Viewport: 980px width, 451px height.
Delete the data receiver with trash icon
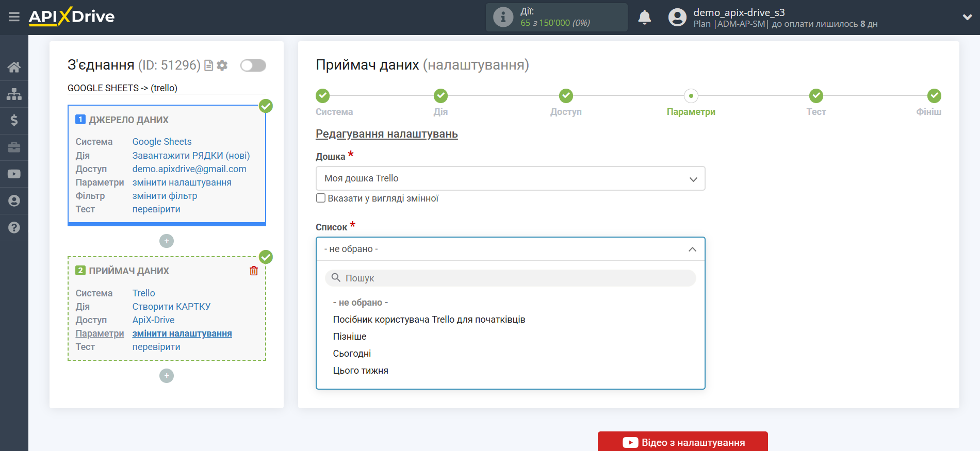click(254, 271)
